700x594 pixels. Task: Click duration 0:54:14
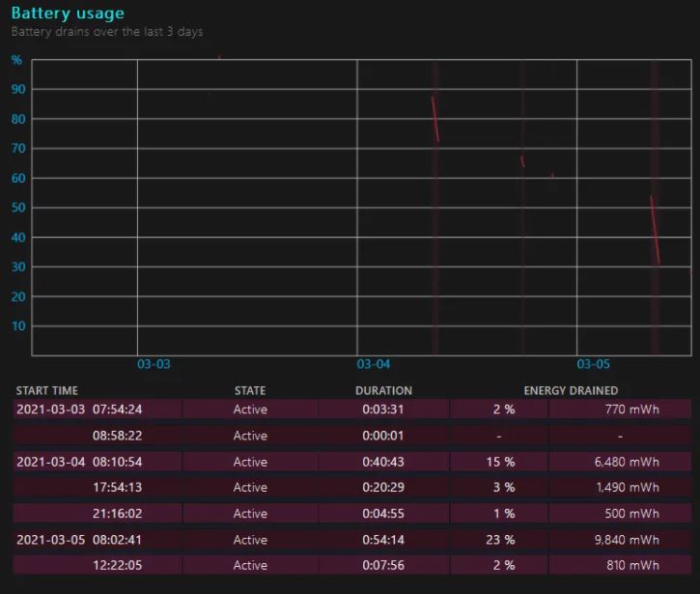[x=383, y=540]
